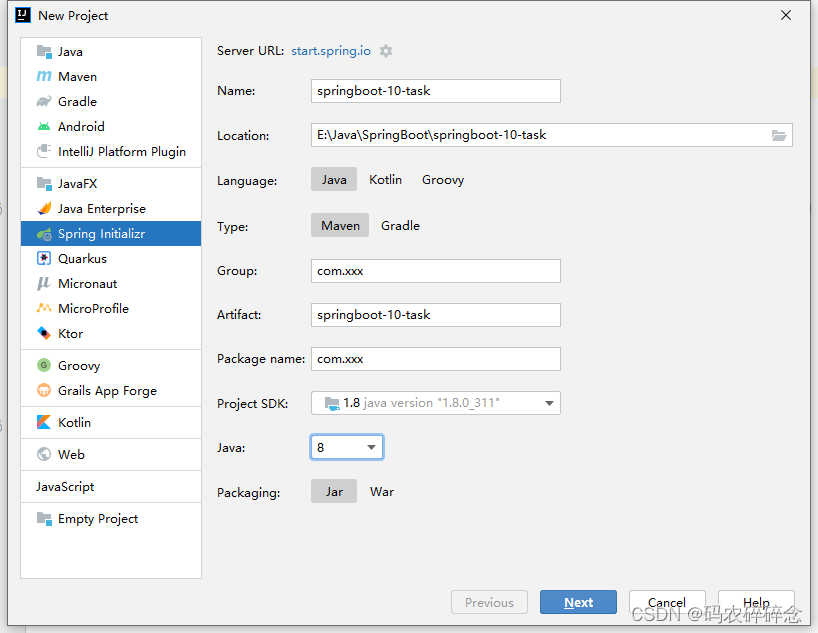Click the disabled Previous button
Viewport: 818px width, 633px height.
click(489, 602)
